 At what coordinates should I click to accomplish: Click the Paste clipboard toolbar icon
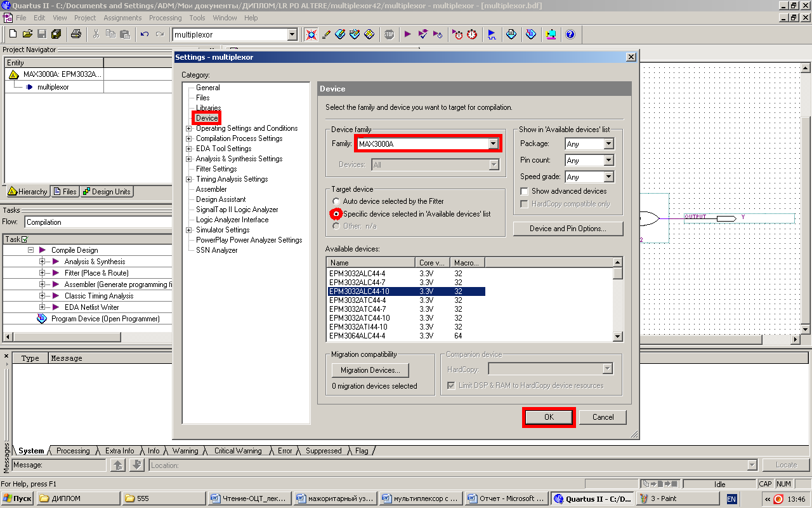coord(125,34)
